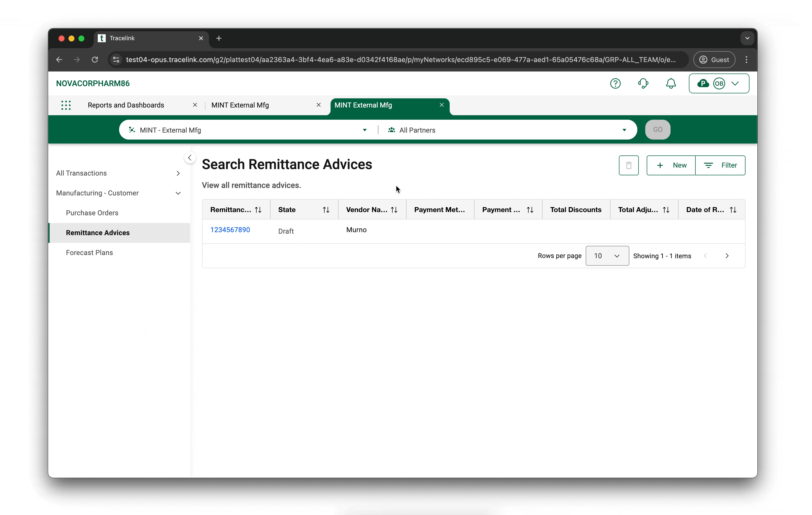The width and height of the screenshot is (812, 515).
Task: Click the New button
Action: (671, 165)
